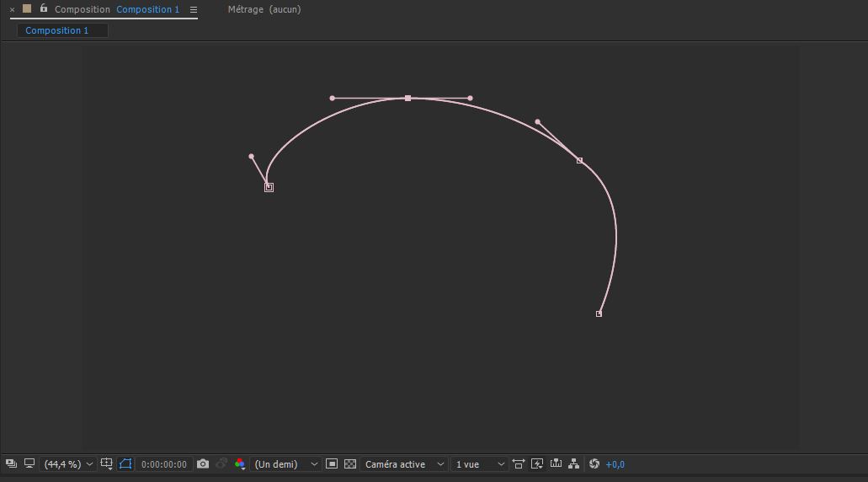
Task: Open the Composition panel hamburger menu
Action: (193, 10)
